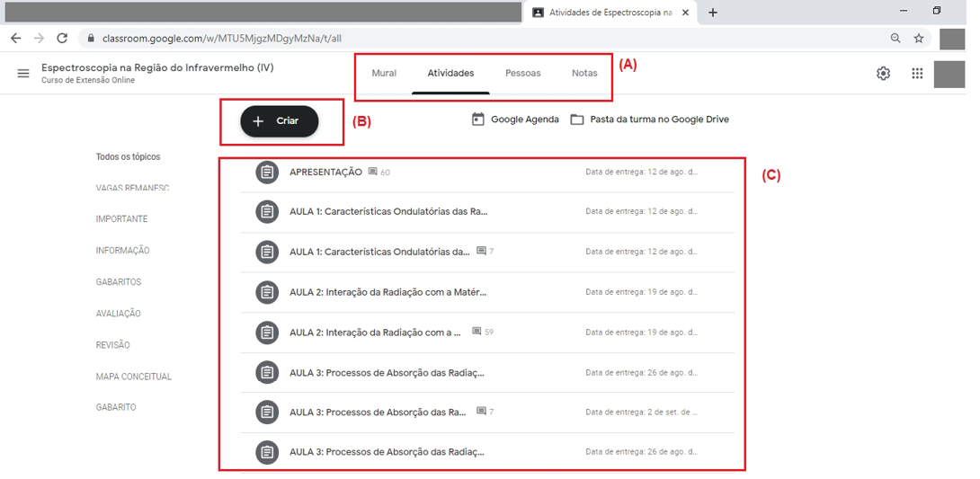Click the browser zoom magnifier icon
The image size is (980, 479).
coord(895,39)
